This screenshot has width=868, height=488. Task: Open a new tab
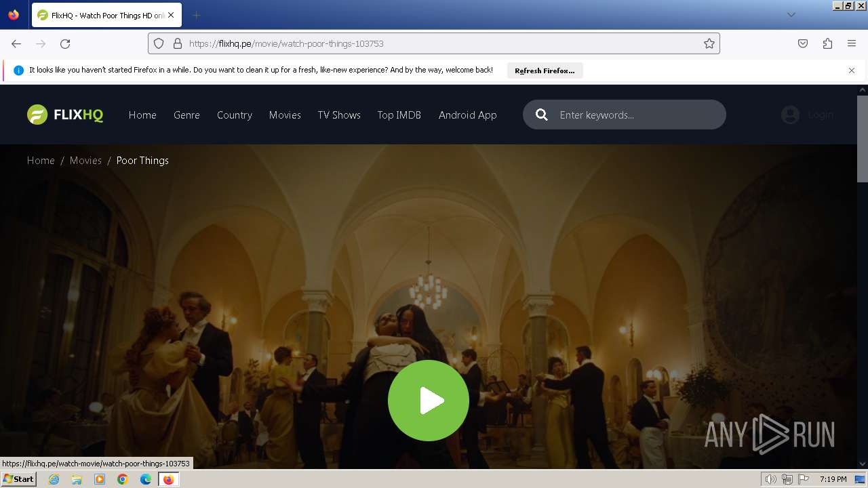[196, 15]
